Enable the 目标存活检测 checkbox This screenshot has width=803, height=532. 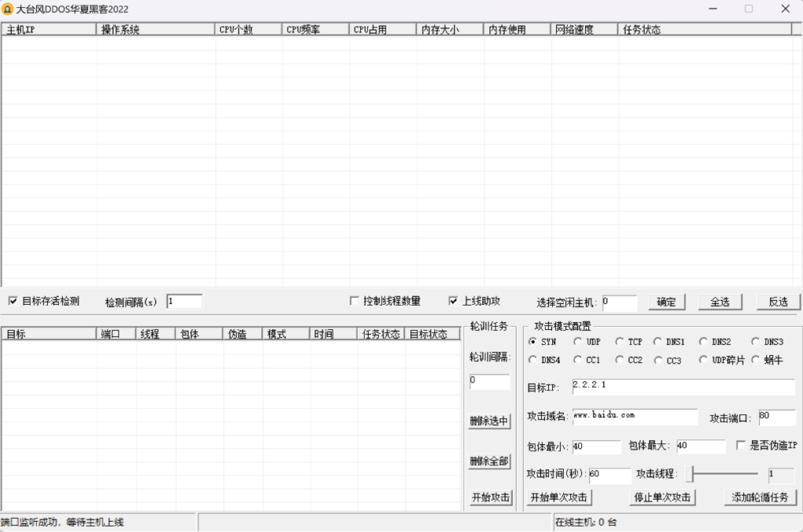tap(13, 301)
